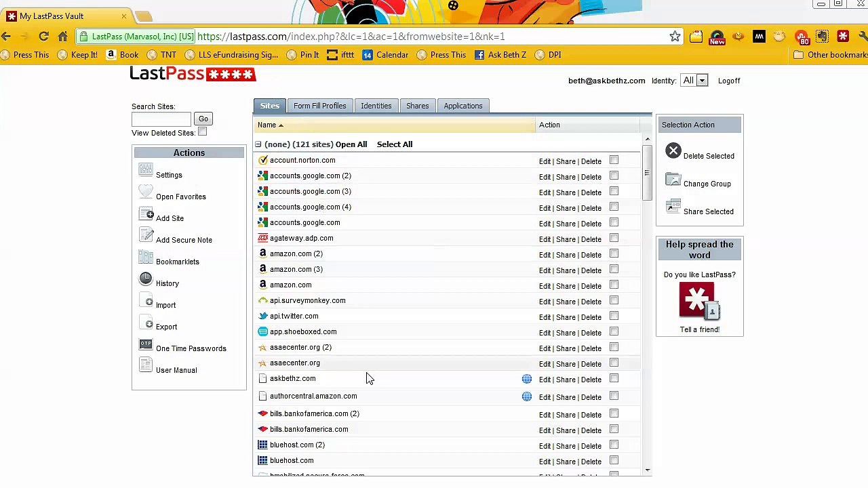Click the browser reload icon
The height and width of the screenshot is (488, 868).
43,37
